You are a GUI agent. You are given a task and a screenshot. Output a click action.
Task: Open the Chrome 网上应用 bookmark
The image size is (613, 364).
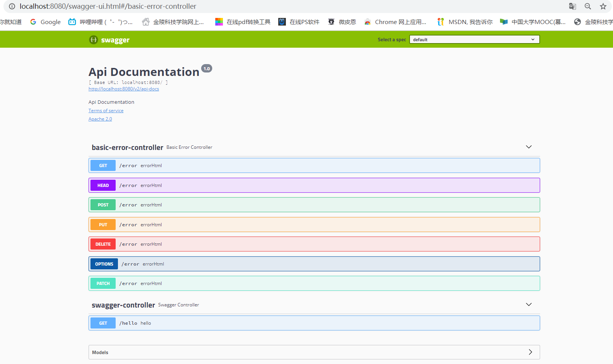395,22
